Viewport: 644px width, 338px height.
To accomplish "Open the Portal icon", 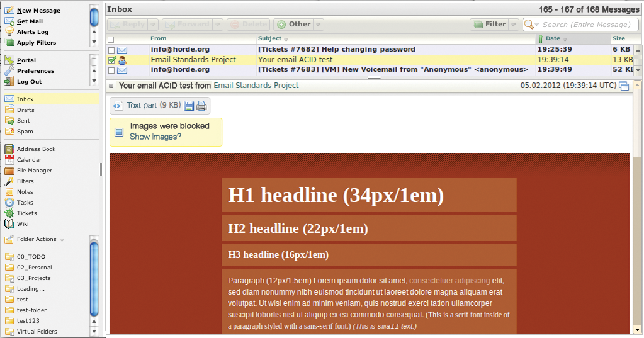I will point(9,60).
